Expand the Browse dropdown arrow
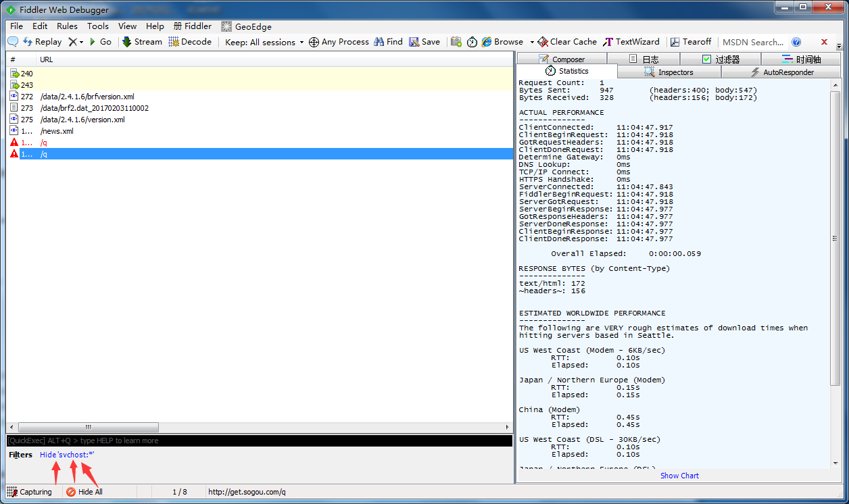Image resolution: width=849 pixels, height=504 pixels. click(532, 42)
